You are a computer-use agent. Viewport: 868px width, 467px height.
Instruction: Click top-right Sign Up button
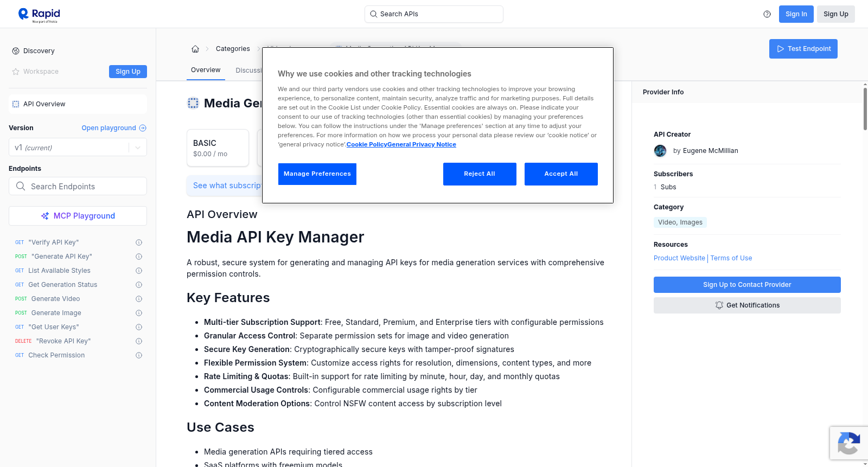[835, 14]
